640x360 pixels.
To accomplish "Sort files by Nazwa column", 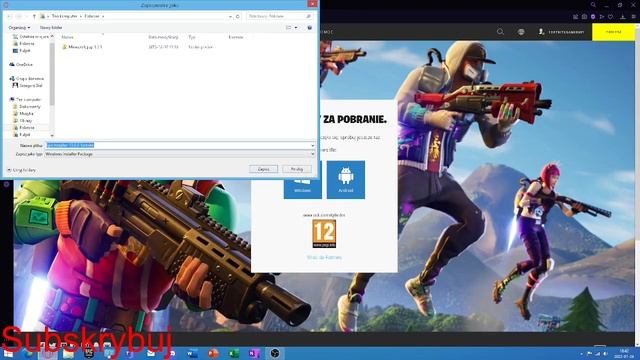I will coord(67,37).
